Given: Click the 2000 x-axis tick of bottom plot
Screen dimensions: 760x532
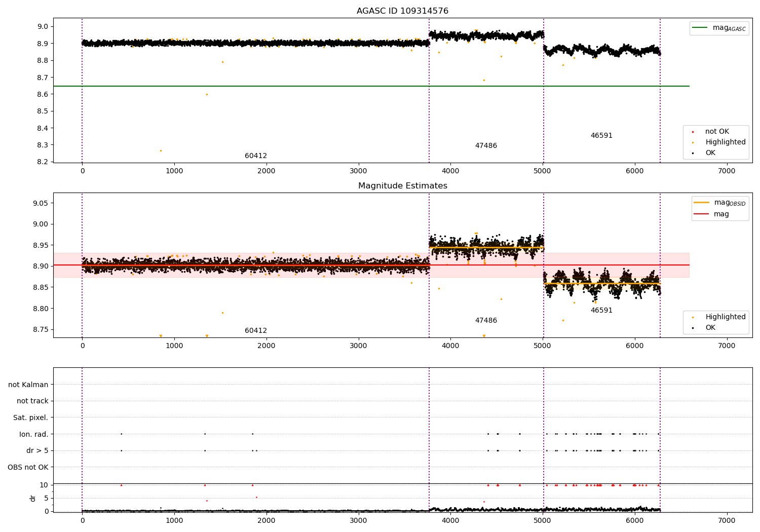Looking at the screenshot, I should point(267,520).
